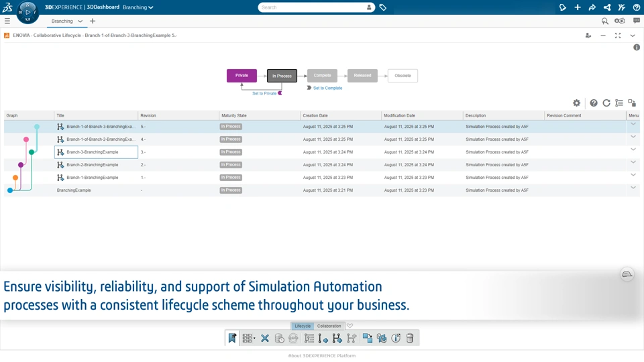Click the blue X Delete icon
The height and width of the screenshot is (362, 644).
point(265,338)
